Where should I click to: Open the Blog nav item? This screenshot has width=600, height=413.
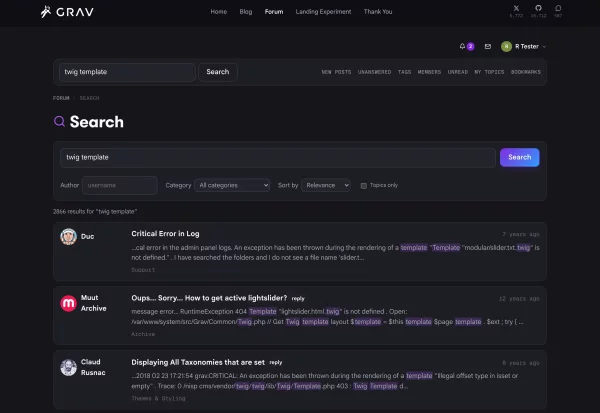click(246, 12)
